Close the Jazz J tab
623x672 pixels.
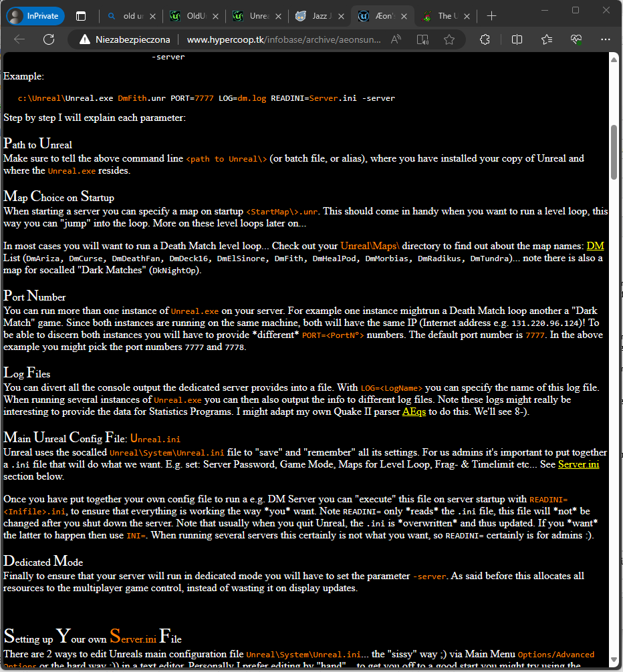[x=342, y=16]
